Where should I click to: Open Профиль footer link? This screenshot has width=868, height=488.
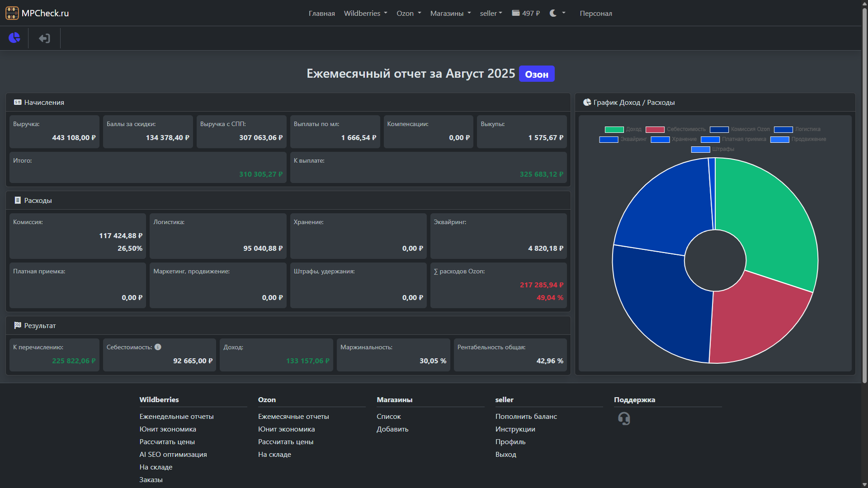click(510, 441)
